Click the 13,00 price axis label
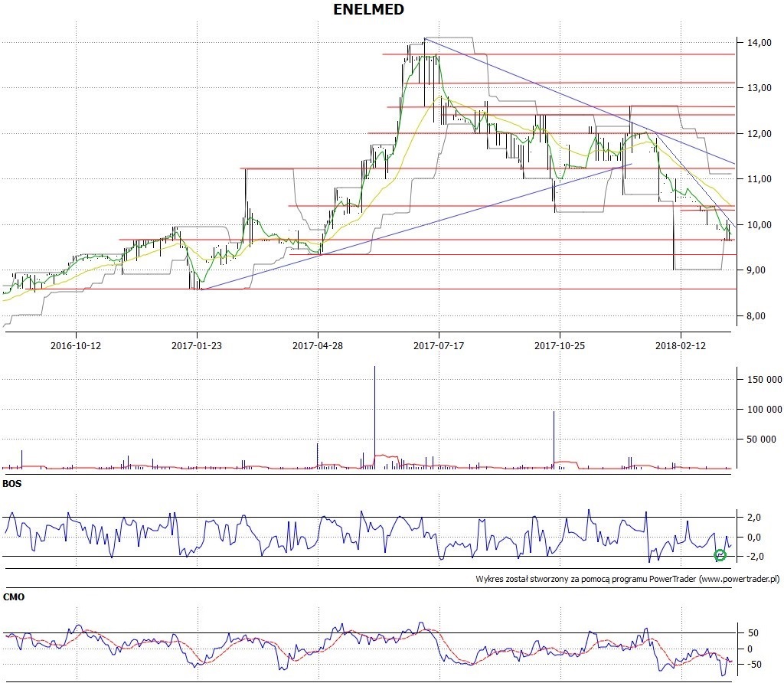The height and width of the screenshot is (683, 784). (759, 88)
